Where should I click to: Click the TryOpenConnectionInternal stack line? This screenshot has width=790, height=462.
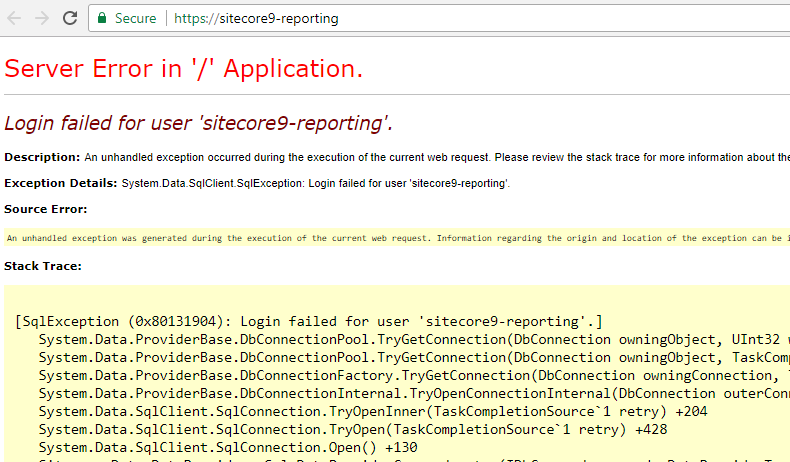tap(414, 393)
